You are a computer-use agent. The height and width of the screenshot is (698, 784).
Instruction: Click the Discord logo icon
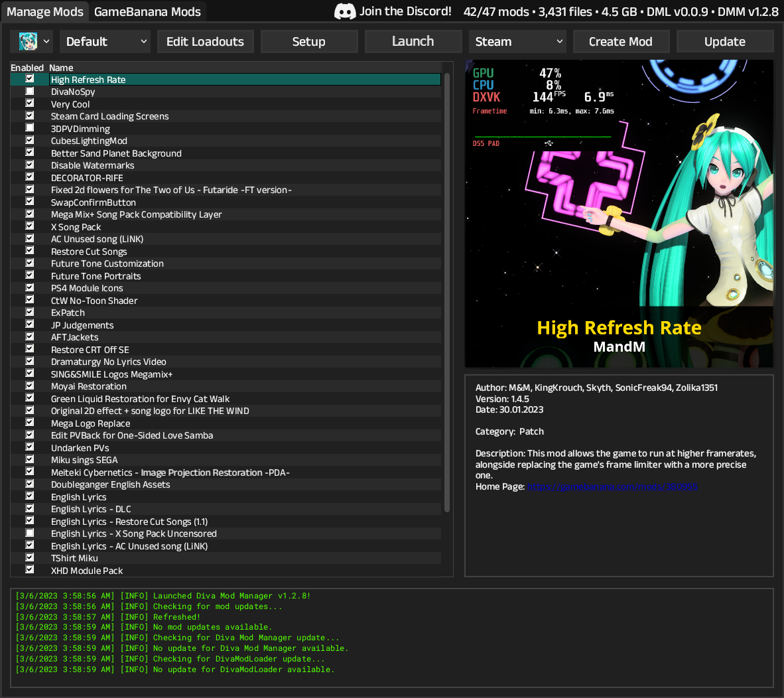pos(344,11)
